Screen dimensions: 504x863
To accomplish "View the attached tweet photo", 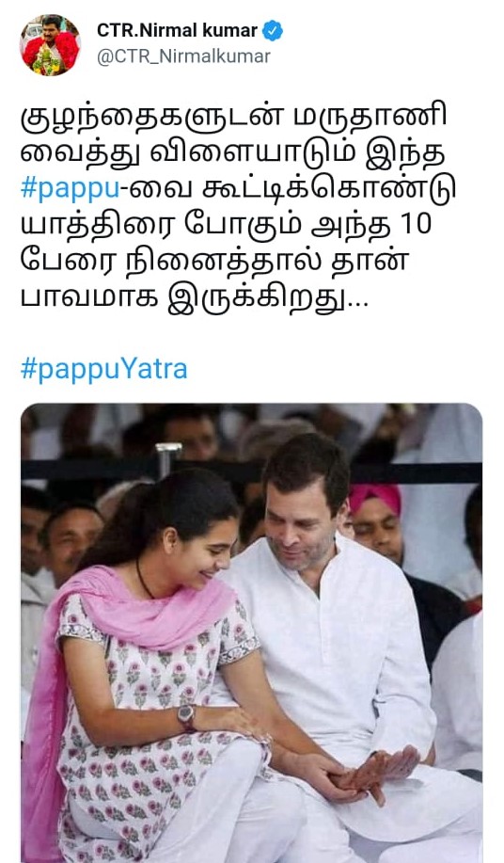I will click(x=252, y=633).
